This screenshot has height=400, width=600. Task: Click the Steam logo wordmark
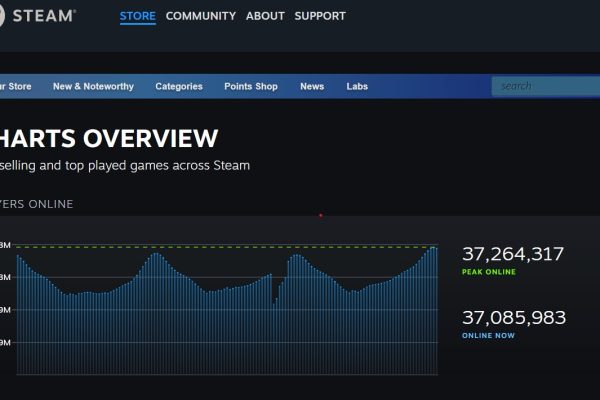(44, 16)
